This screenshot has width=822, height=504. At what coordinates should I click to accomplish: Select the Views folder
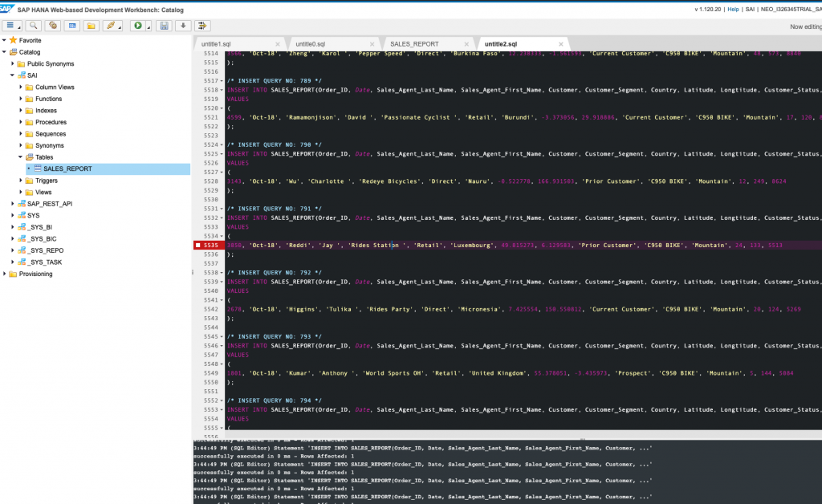(43, 192)
